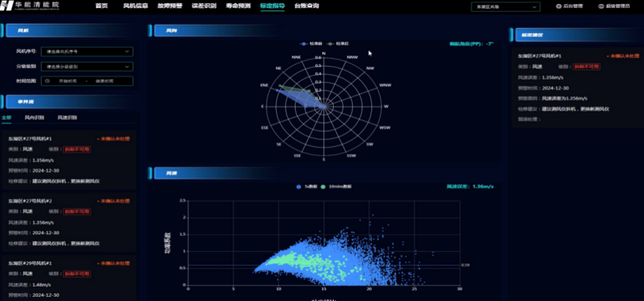Toggle the 5s数据 scatter legend
644x301 pixels.
(305, 187)
